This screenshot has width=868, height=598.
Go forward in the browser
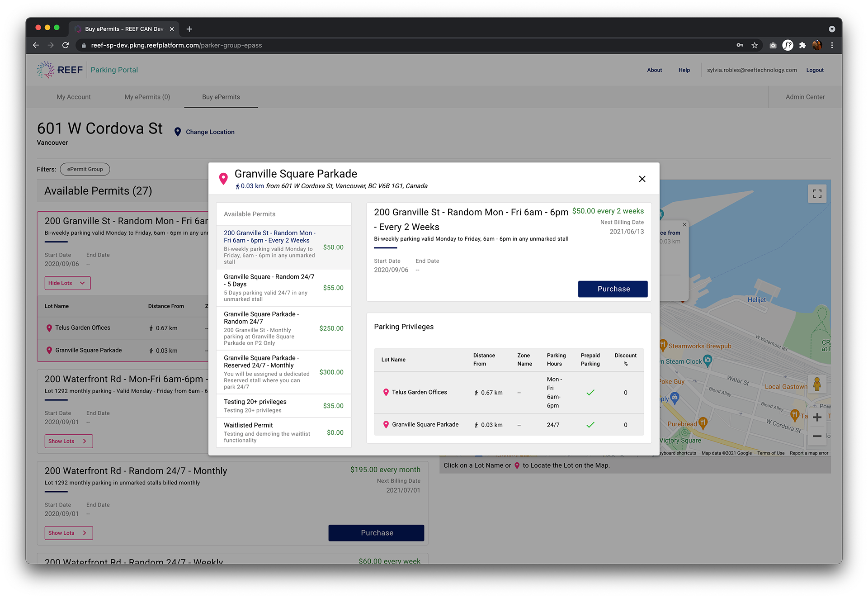coord(51,45)
